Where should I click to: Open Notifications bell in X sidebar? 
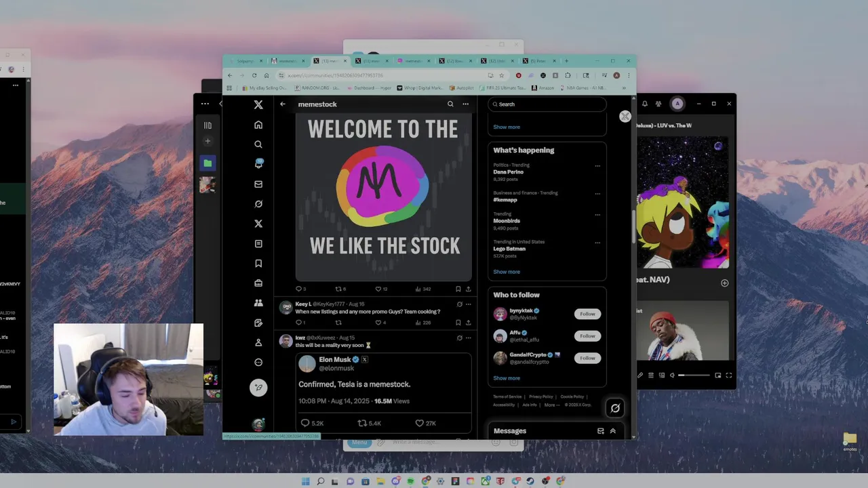(258, 164)
